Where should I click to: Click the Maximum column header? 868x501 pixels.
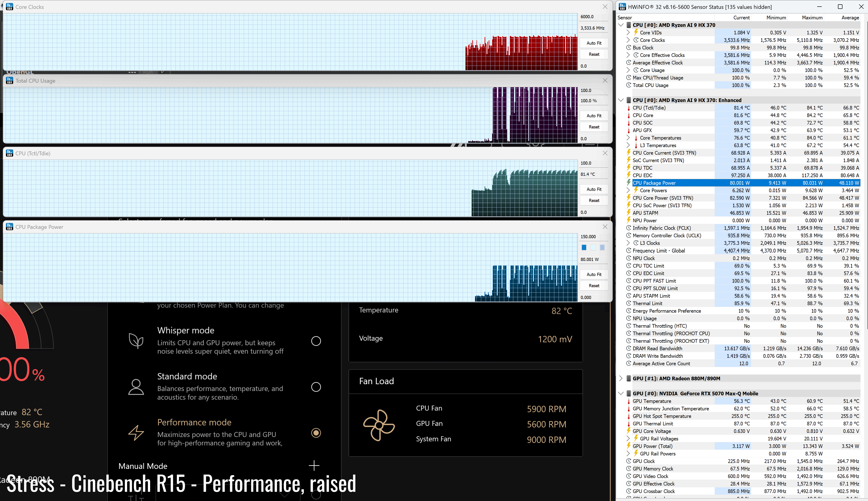point(806,18)
